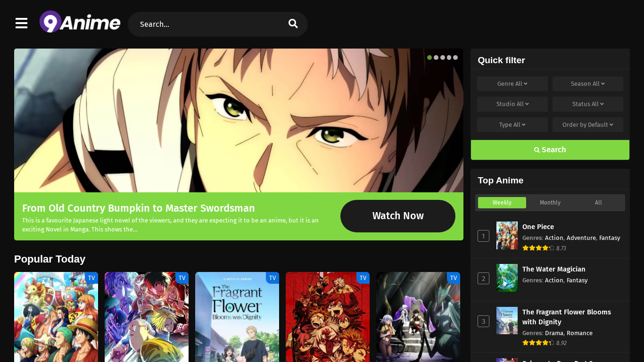Click the rank 2 number box
Screen dimensions: 644x362
coord(483,279)
